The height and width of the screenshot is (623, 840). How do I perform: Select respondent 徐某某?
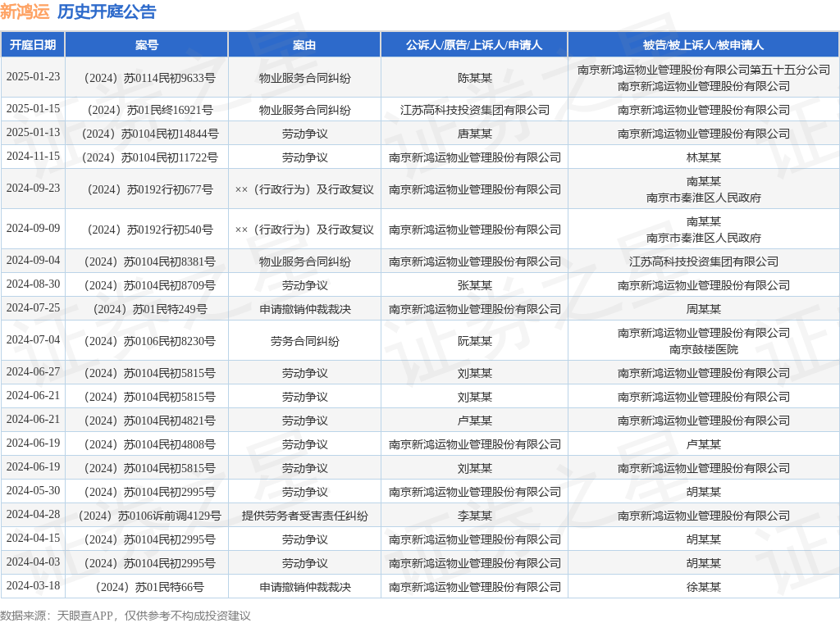point(703,587)
